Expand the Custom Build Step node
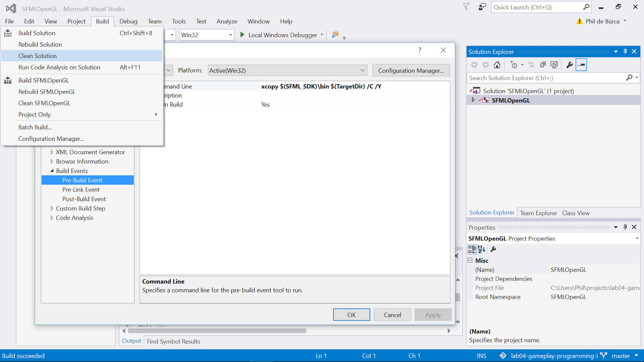644x362 pixels. pos(52,208)
